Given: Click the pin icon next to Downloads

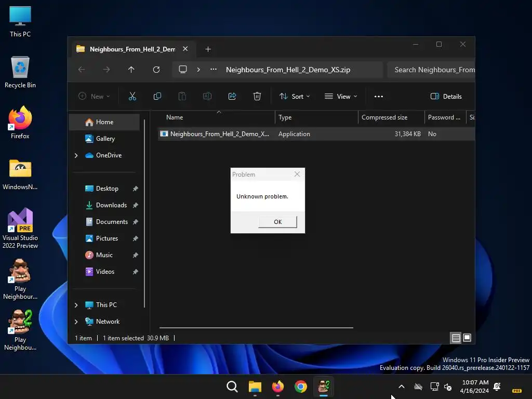Looking at the screenshot, I should click(136, 205).
